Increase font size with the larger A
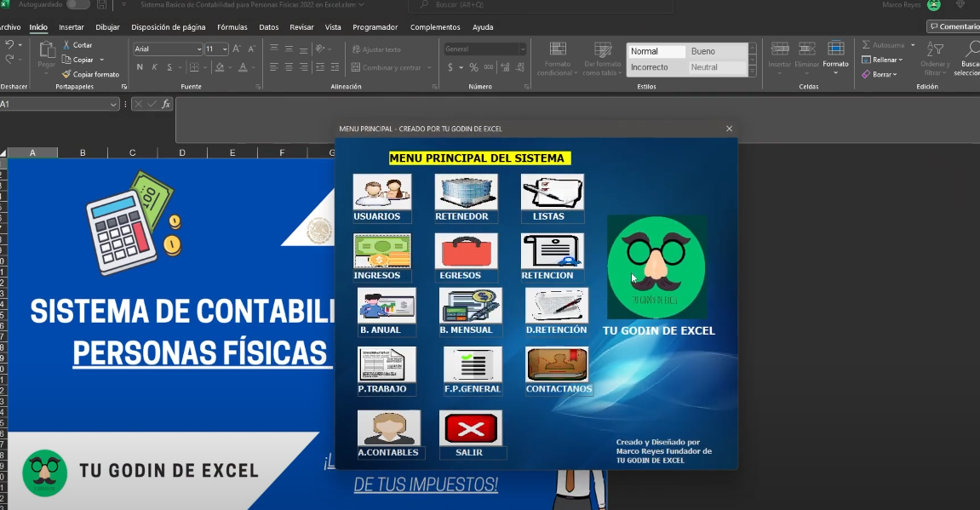This screenshot has width=980, height=510. pos(236,49)
